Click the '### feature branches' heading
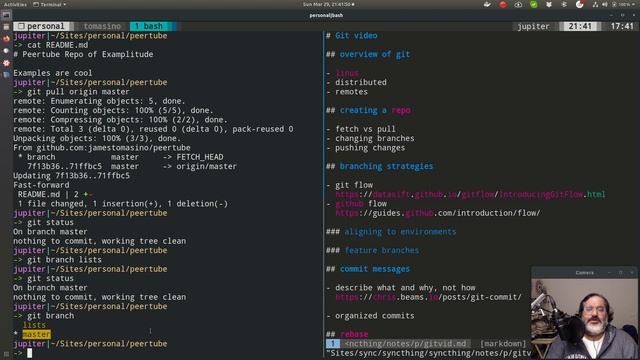640x360 pixels. (x=372, y=250)
